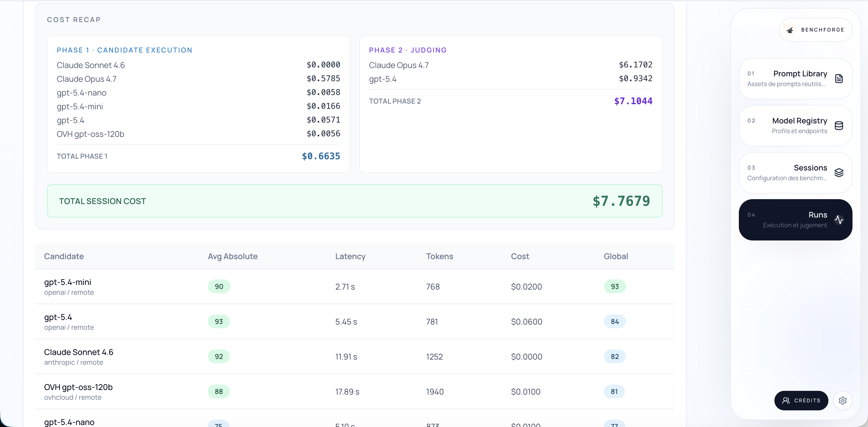Image resolution: width=868 pixels, height=427 pixels.
Task: Click the tokens value 1252
Action: tap(434, 357)
